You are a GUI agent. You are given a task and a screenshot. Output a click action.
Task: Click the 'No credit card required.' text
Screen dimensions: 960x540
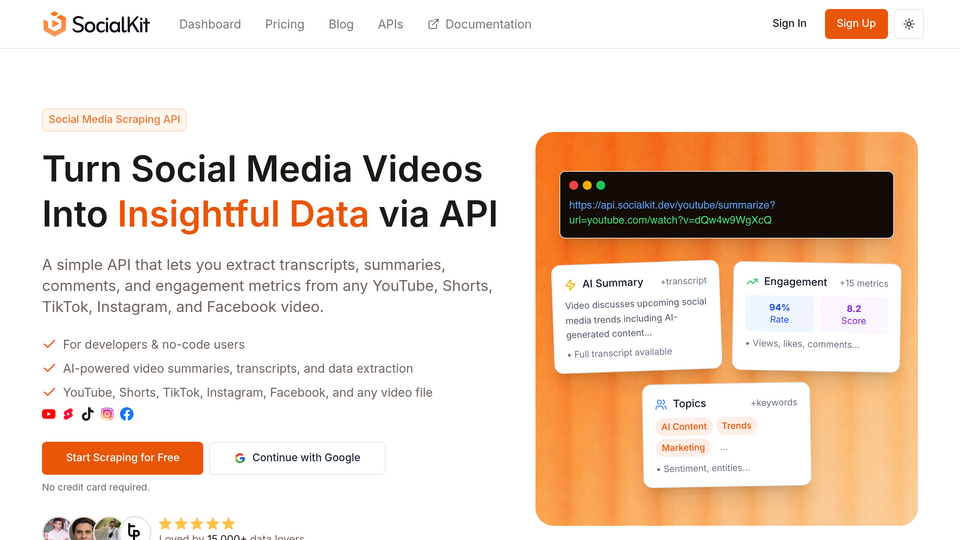pos(96,487)
